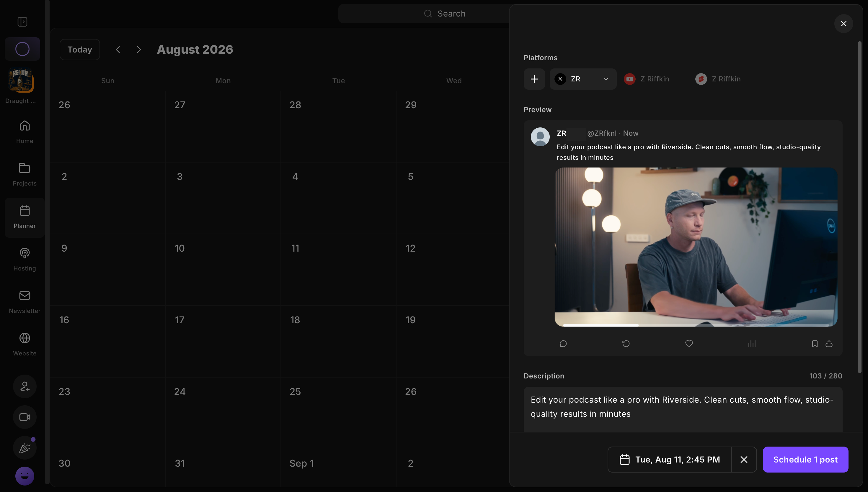Click the analytics bars icon in preview

752,344
